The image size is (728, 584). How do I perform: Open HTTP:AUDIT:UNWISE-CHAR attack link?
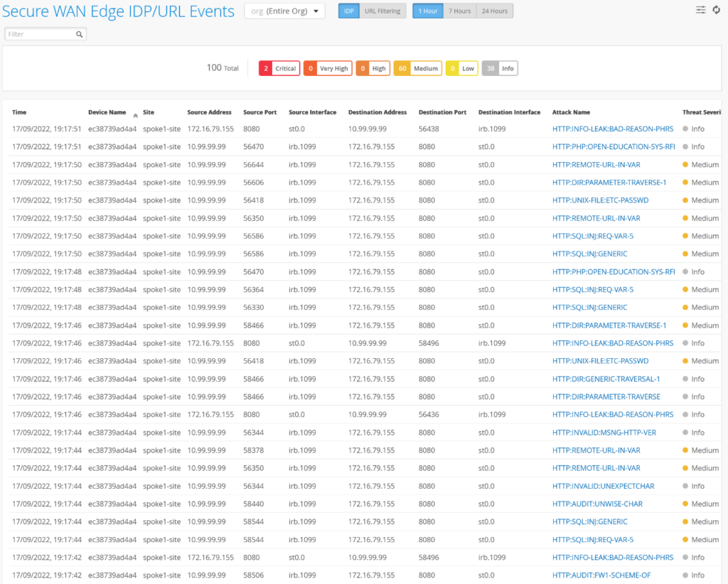pyautogui.click(x=597, y=504)
